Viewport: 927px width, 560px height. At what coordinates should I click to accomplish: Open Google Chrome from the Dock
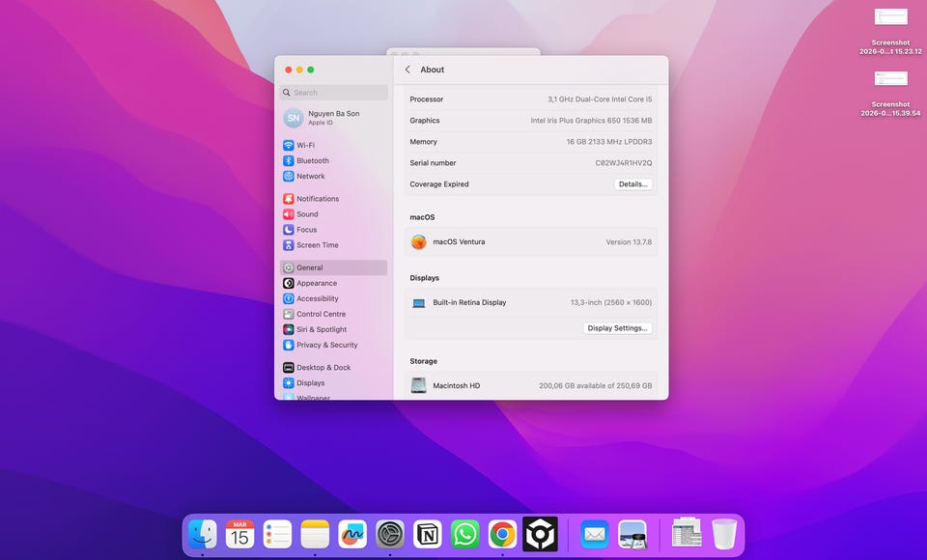[x=502, y=534]
